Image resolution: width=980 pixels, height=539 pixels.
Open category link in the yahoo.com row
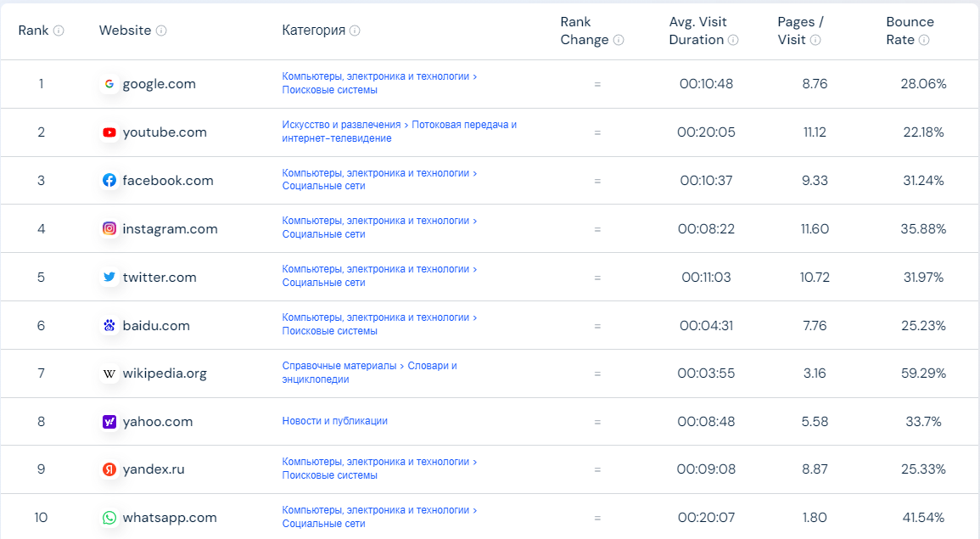[x=334, y=421]
